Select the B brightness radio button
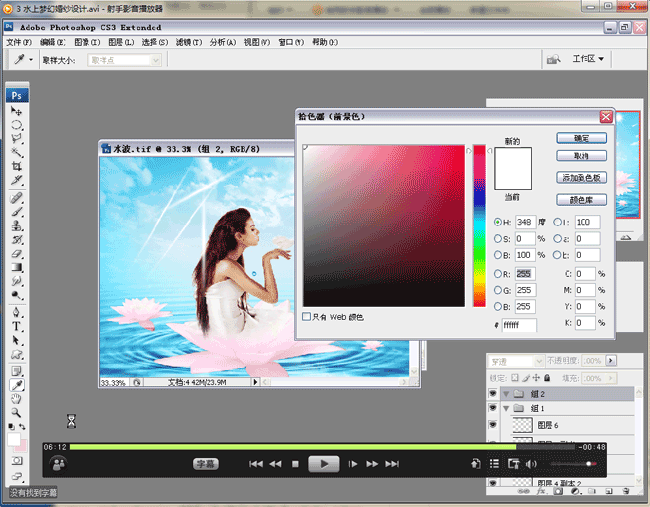 497,255
